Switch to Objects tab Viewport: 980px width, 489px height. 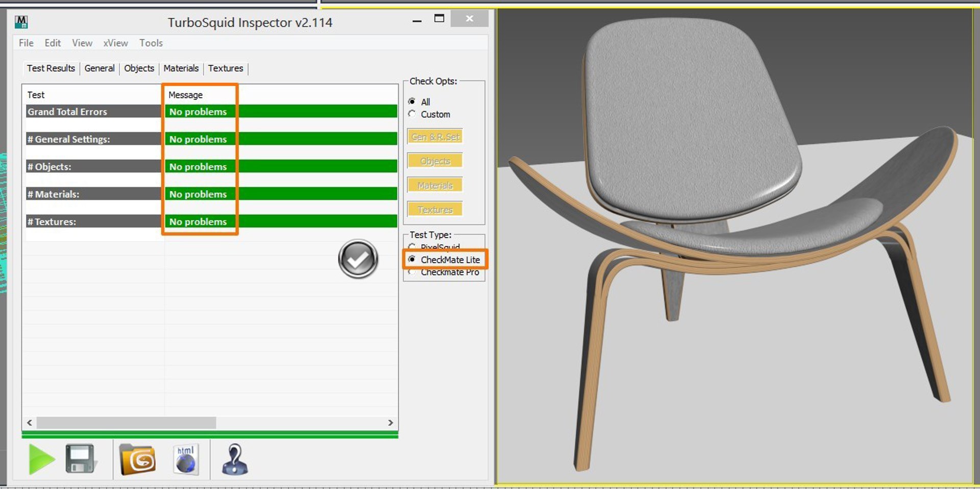click(x=139, y=68)
